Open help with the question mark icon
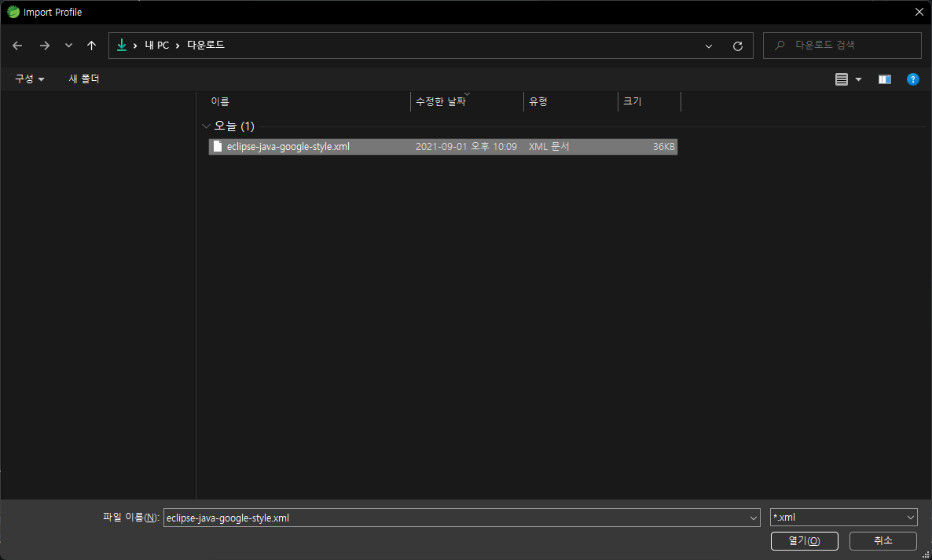 coord(913,79)
